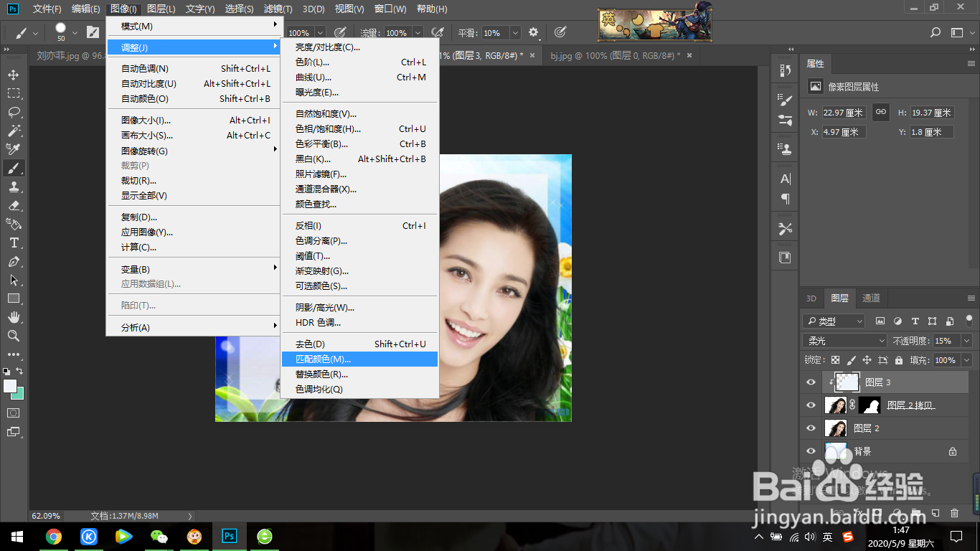Click the 图层 2 拷贝 layer mask thumbnail
980x551 pixels.
point(870,405)
